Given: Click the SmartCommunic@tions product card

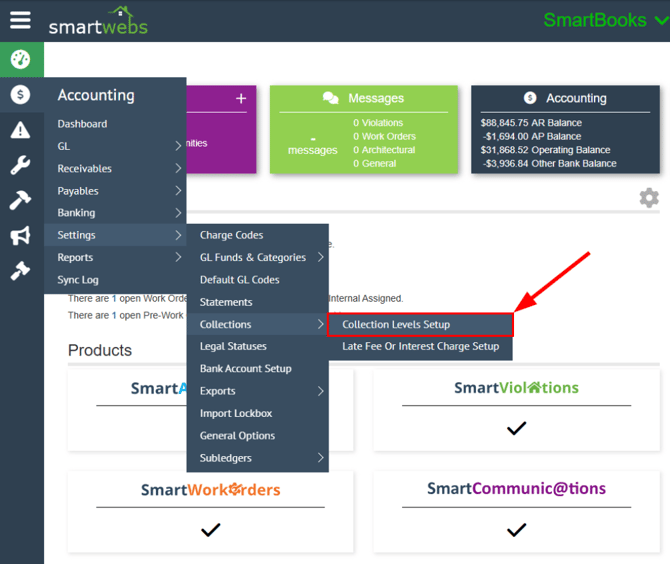Looking at the screenshot, I should point(516,511).
